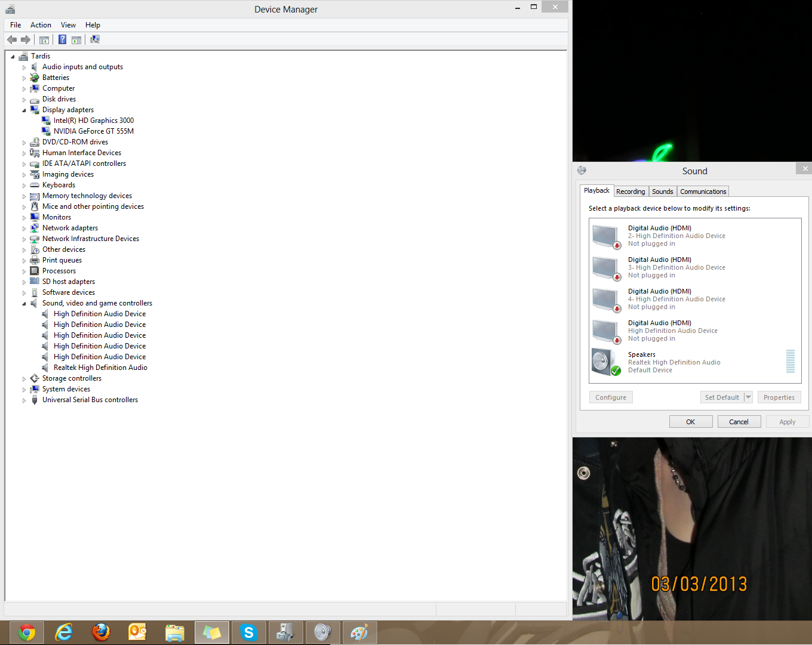Click the Batteries category icon
Screen dimensions: 812x645
pos(35,78)
